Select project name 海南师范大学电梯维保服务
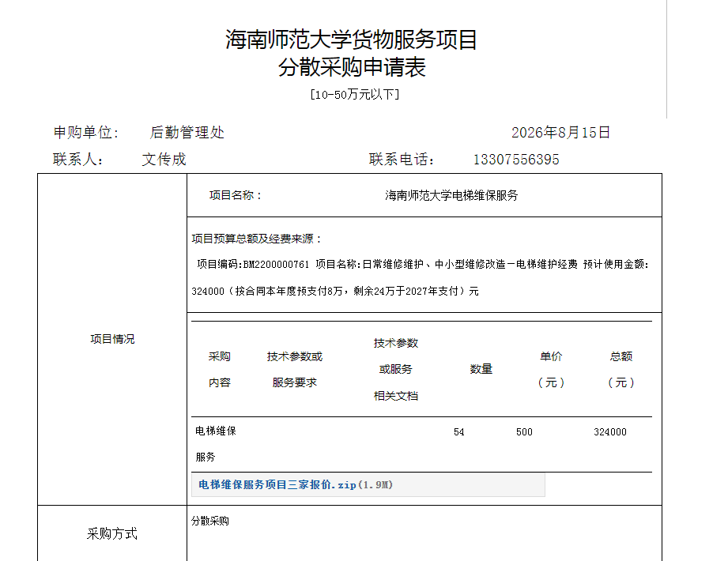728x561 pixels. [x=451, y=195]
